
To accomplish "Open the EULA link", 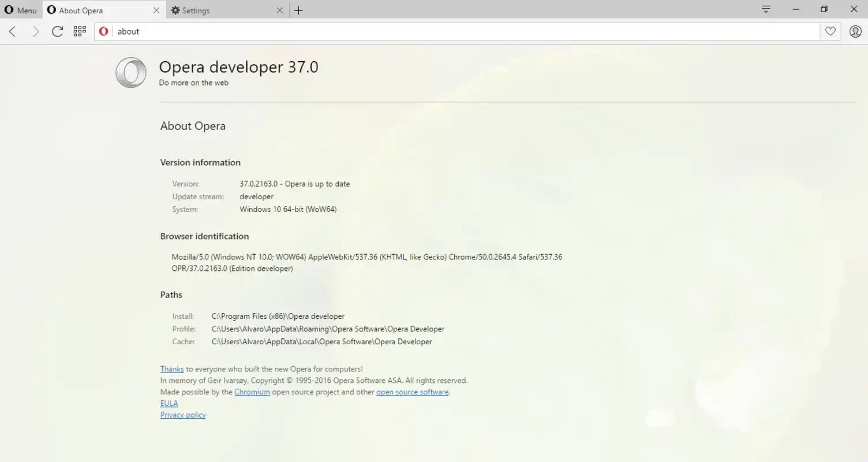I will point(169,404).
